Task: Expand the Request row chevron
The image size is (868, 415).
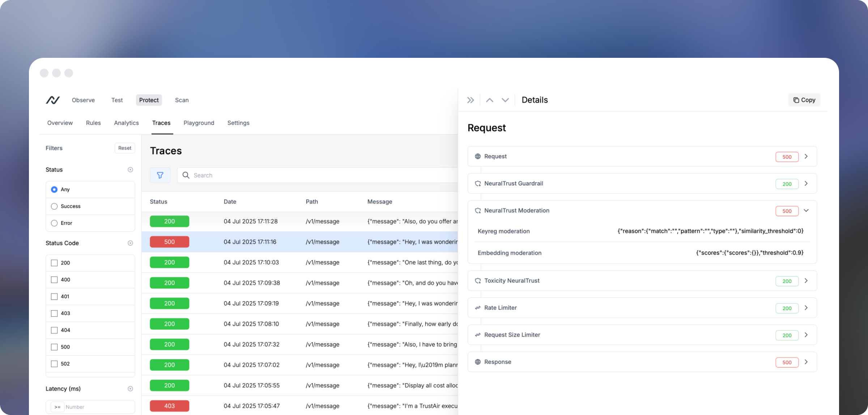Action: click(806, 156)
